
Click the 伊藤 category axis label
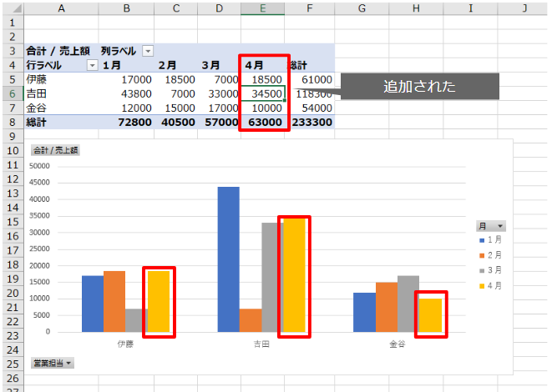[125, 344]
